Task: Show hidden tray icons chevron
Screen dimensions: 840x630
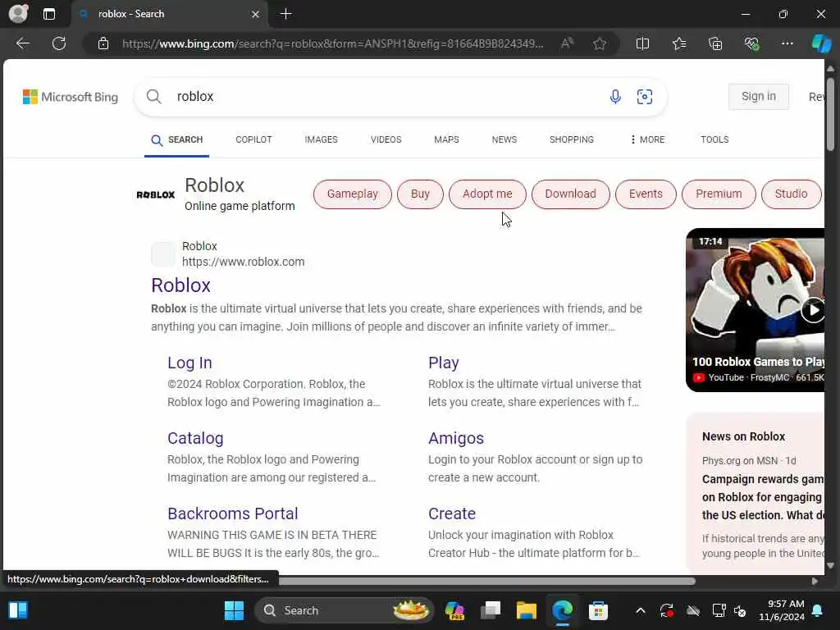Action: pyautogui.click(x=640, y=610)
